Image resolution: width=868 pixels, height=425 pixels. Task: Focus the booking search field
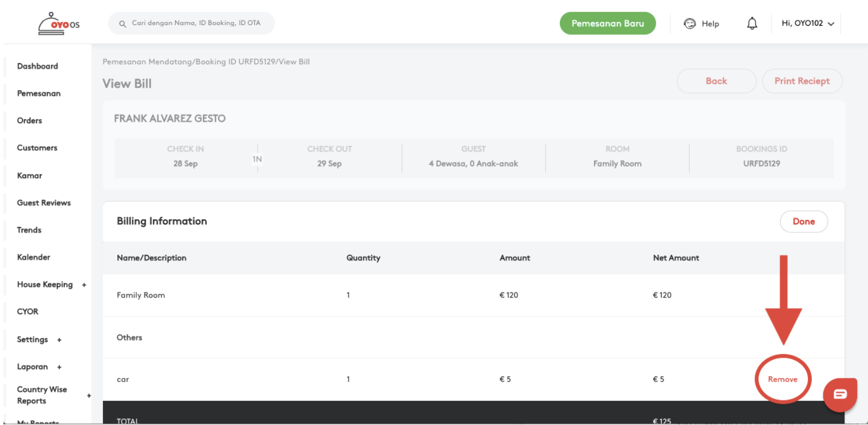pyautogui.click(x=191, y=24)
